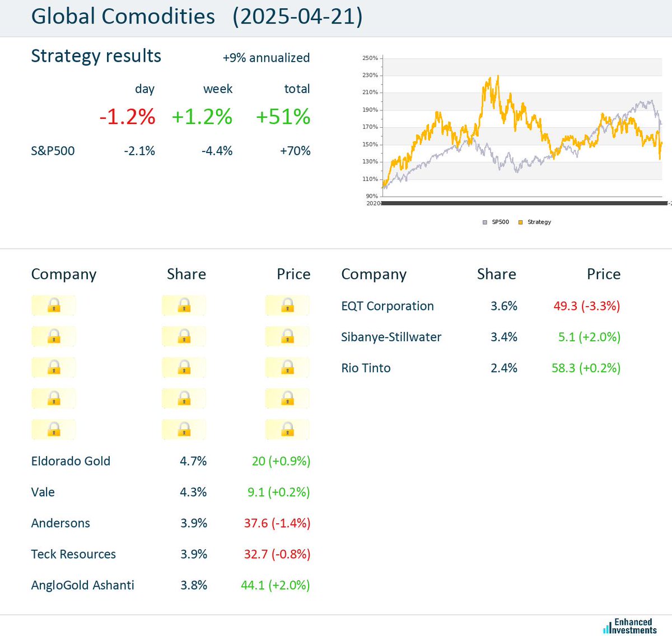The width and height of the screenshot is (672, 636).
Task: Click the week result +1.2%
Action: [x=202, y=117]
